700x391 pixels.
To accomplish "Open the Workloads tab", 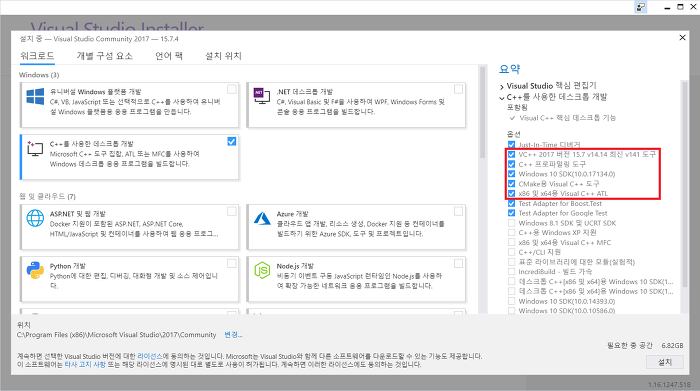I will [x=37, y=56].
